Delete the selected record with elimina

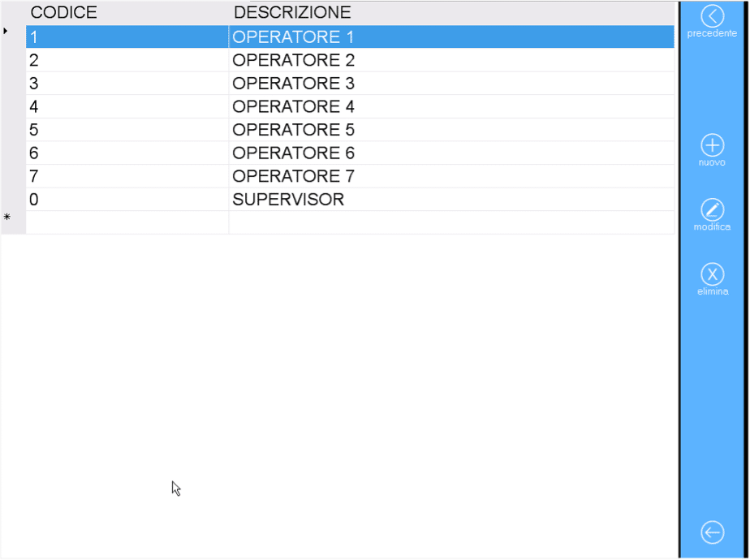[712, 279]
